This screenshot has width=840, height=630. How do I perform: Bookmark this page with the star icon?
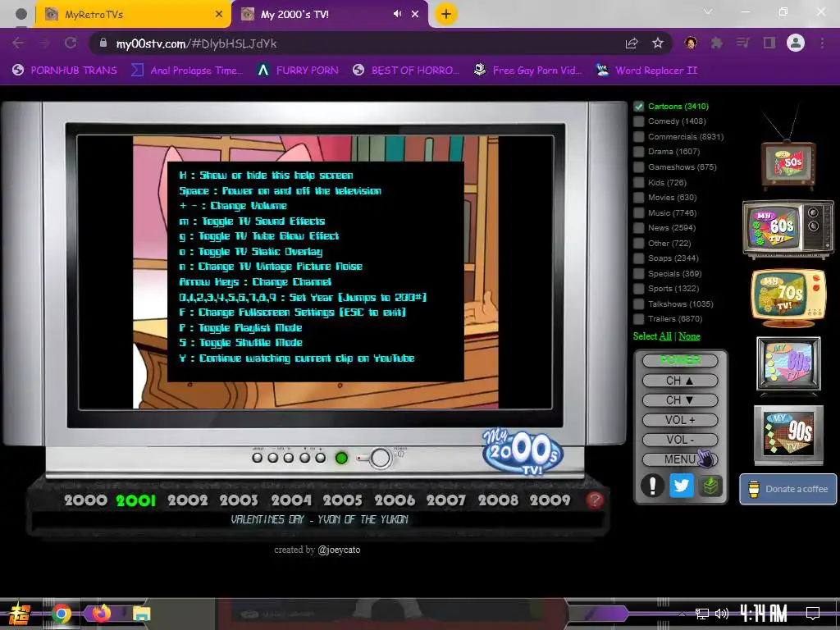point(658,43)
